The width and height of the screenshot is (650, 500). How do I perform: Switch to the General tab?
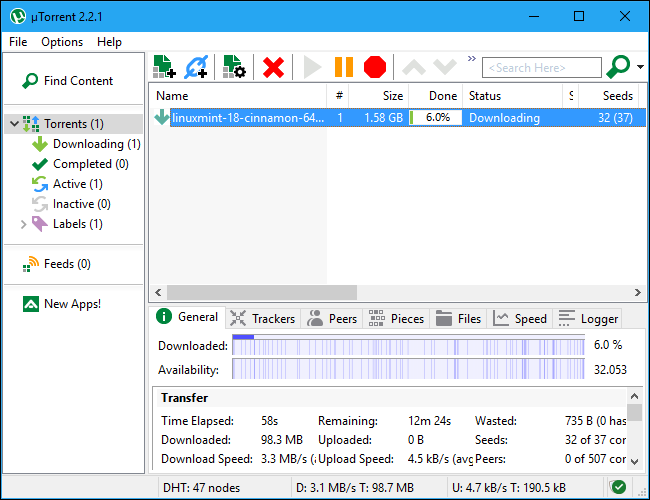click(x=187, y=317)
